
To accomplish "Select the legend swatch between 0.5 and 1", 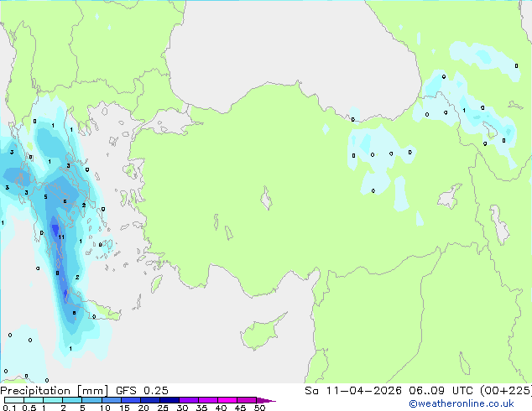I will (x=34, y=400).
